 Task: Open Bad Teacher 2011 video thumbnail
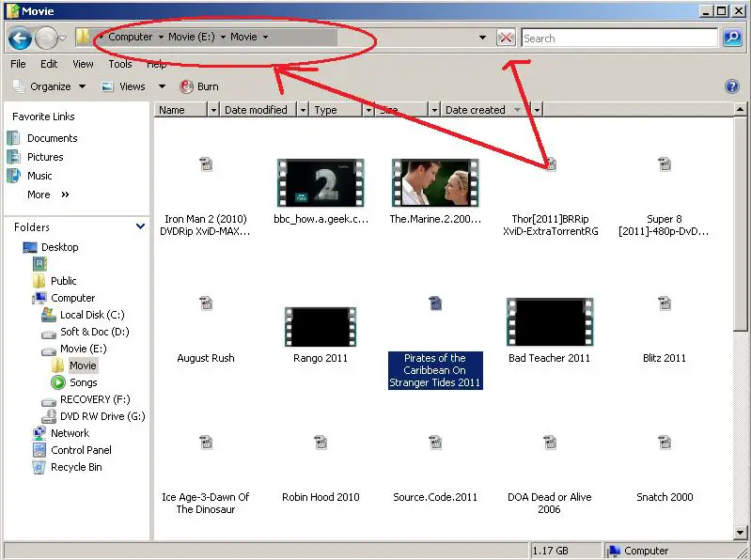(550, 321)
